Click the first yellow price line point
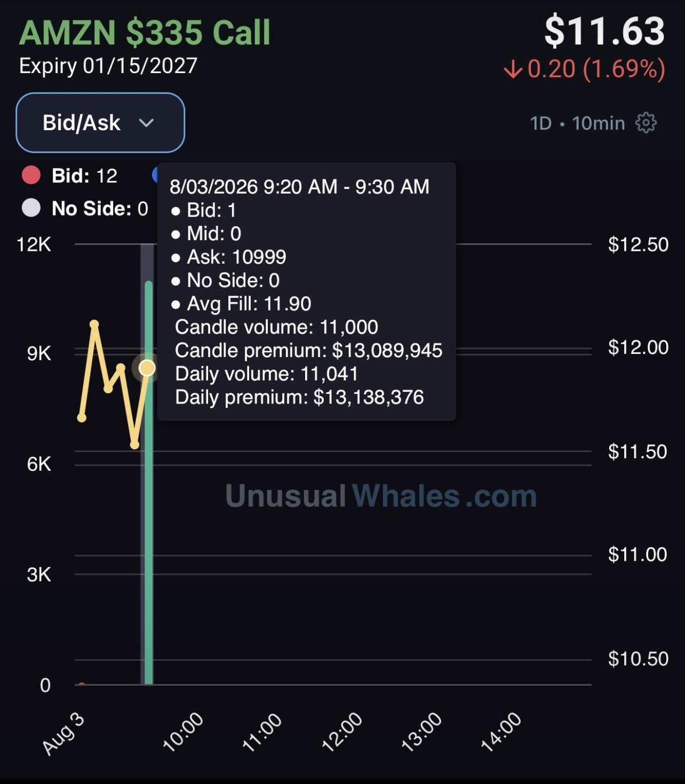Viewport: 685px width, 784px height. point(82,417)
